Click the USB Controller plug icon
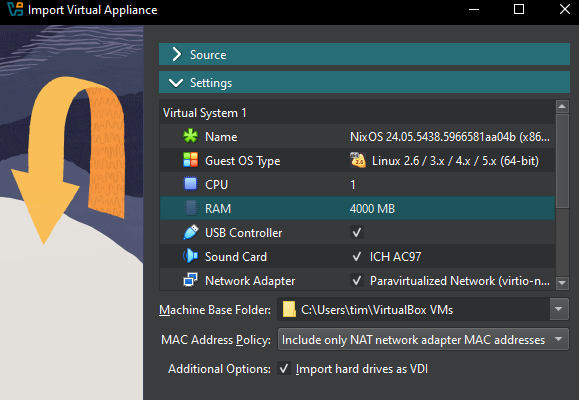 (x=191, y=232)
